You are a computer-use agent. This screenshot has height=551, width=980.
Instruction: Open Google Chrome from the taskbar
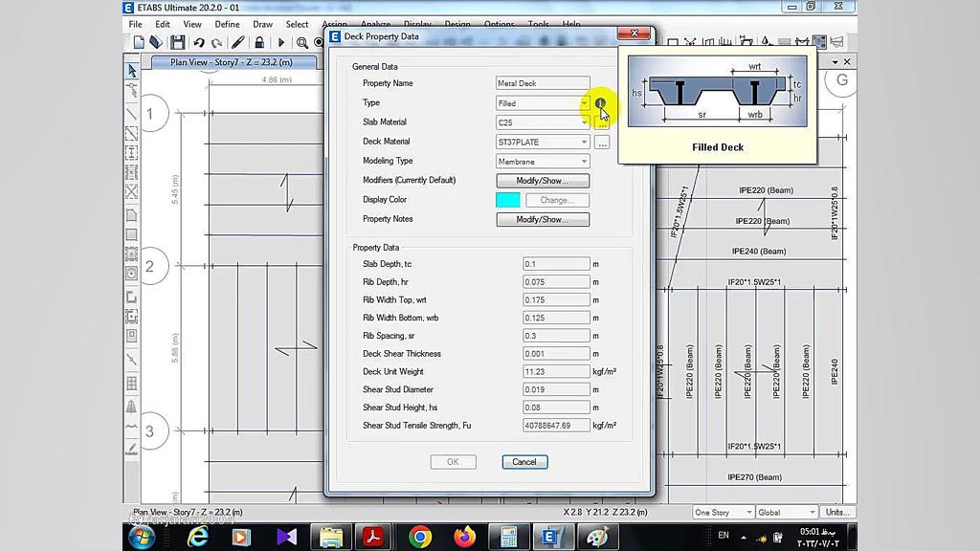pos(420,537)
